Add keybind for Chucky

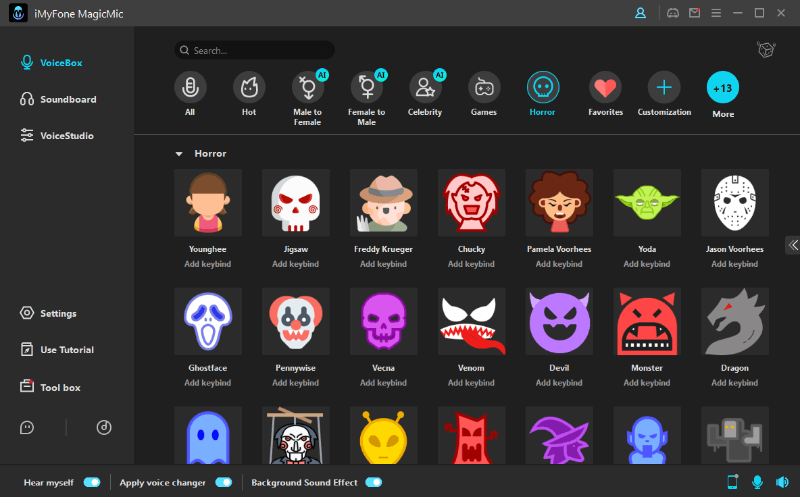471,264
